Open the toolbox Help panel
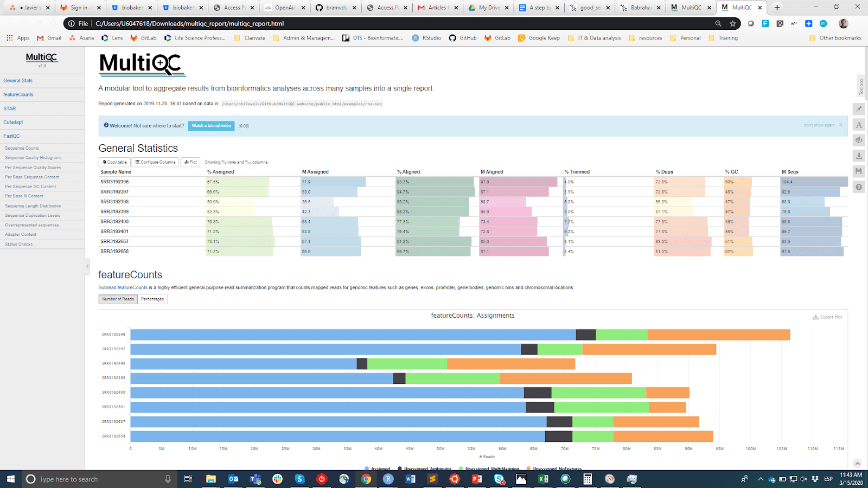The image size is (868, 488). (x=859, y=187)
